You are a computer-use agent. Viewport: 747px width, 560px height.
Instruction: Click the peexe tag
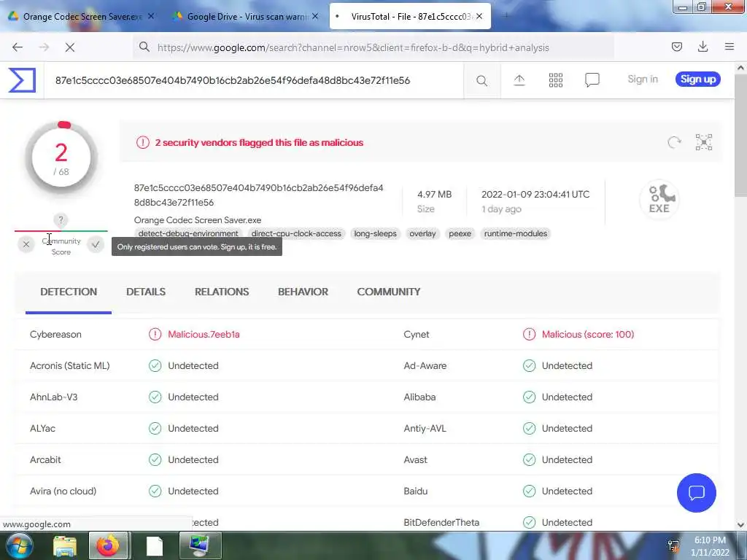coord(460,233)
